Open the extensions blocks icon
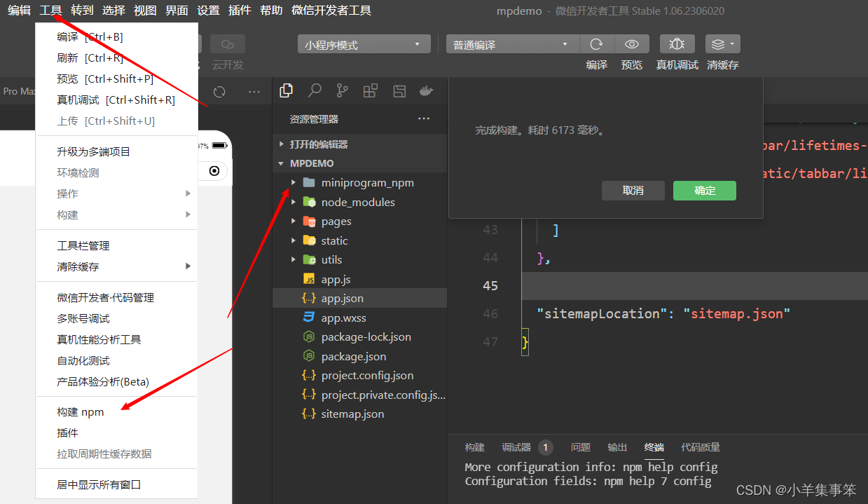 pyautogui.click(x=371, y=90)
